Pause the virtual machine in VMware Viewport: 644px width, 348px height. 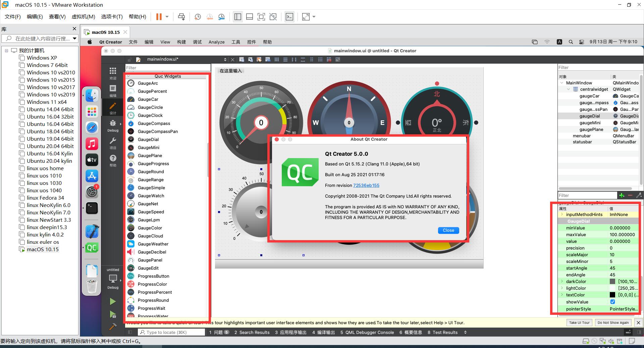159,17
